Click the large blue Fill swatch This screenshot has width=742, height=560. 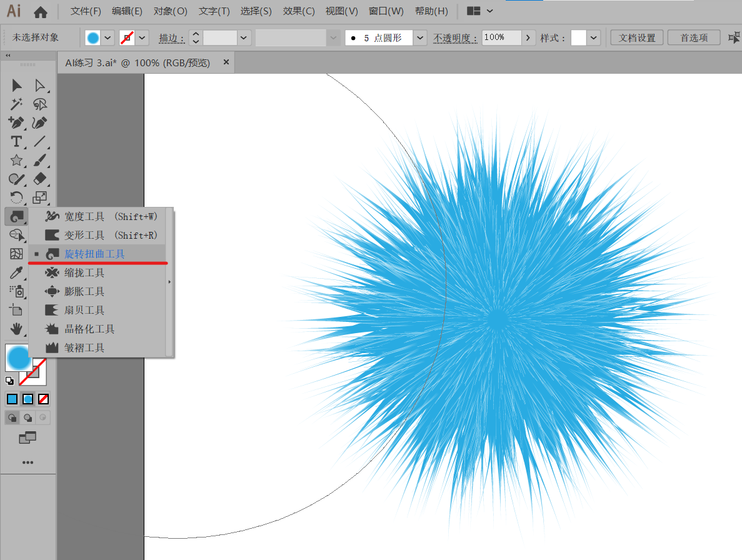tap(18, 357)
